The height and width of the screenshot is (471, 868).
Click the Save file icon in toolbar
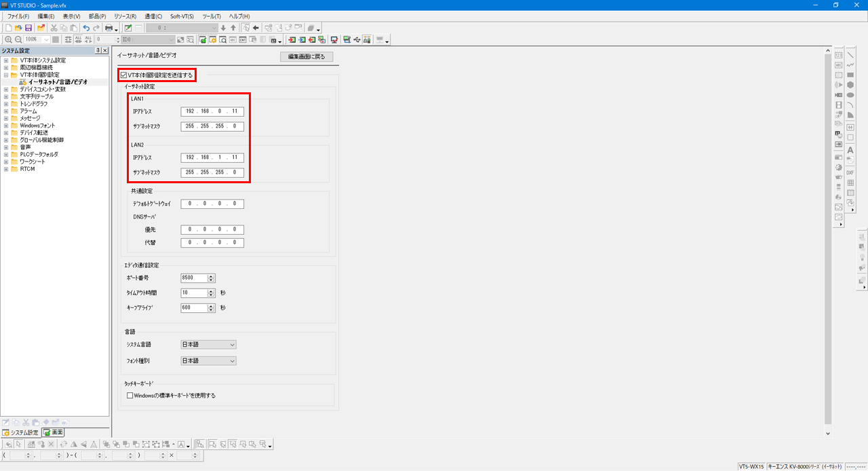point(28,28)
